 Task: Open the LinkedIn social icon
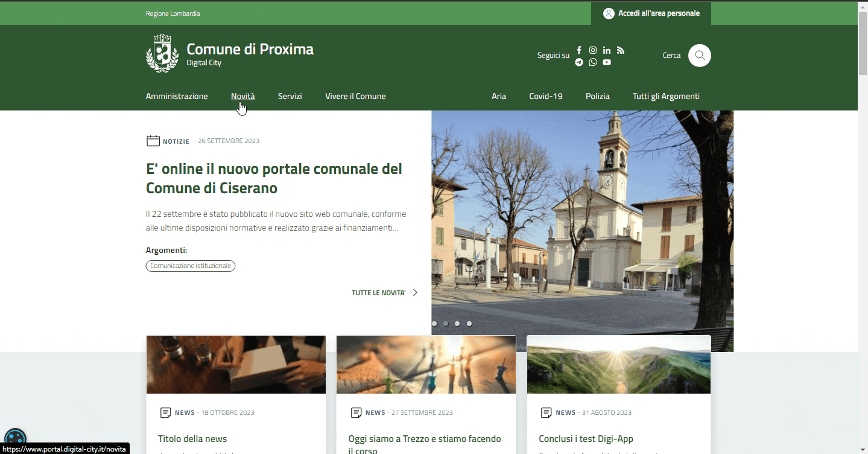607,50
